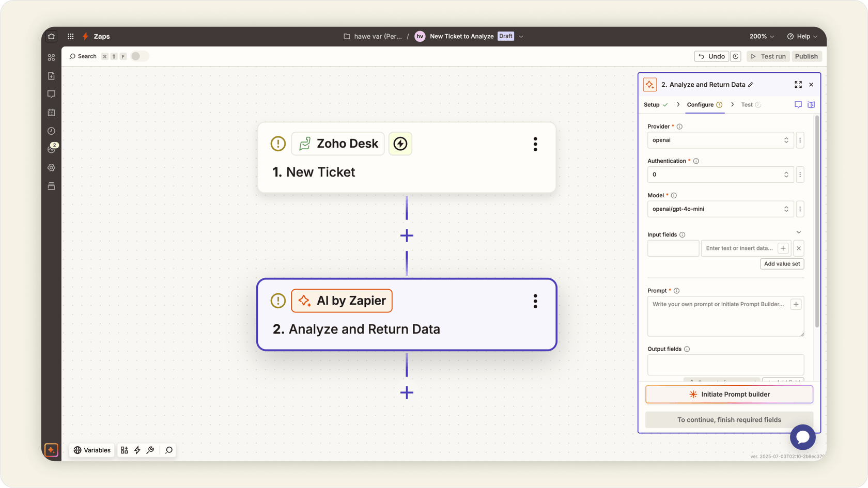The image size is (868, 488).
Task: Switch to the Setup tab
Action: coord(652,104)
